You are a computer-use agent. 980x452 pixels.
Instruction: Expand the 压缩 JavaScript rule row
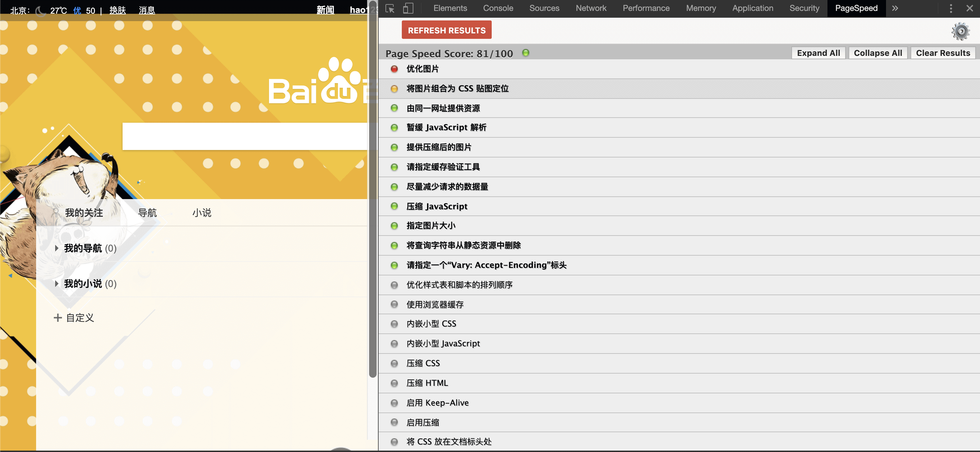679,206
